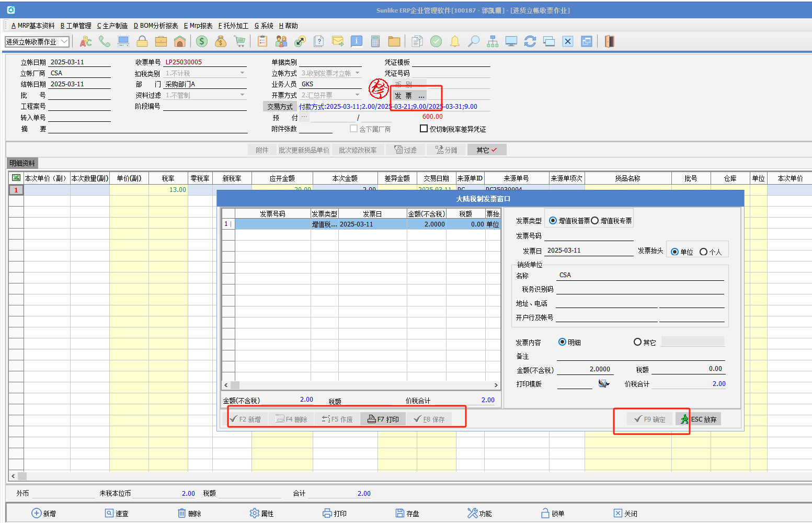This screenshot has width=812, height=523.
Task: Select 个人 invoice header radio option
Action: point(703,252)
